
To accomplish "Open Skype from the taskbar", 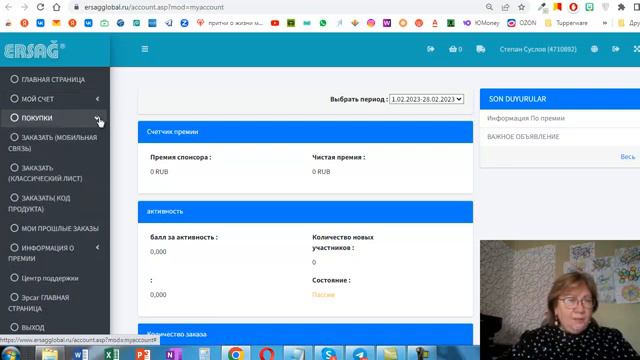I will pos(329,353).
